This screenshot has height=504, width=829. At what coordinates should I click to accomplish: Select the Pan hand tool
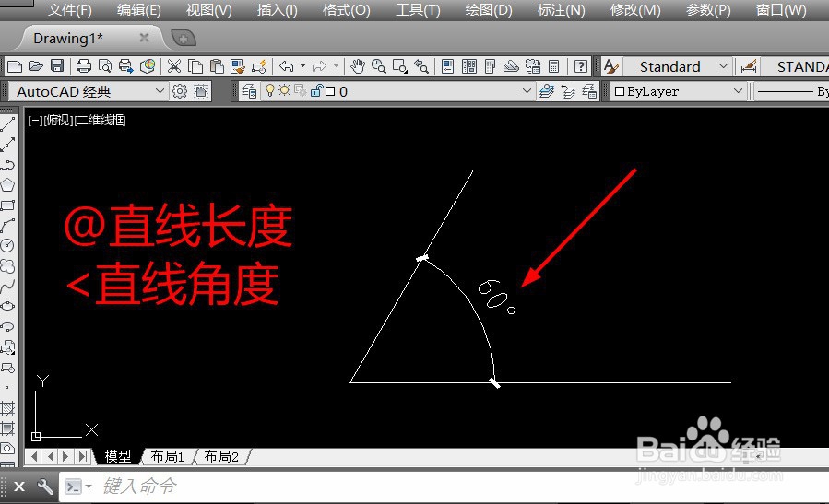coord(358,66)
